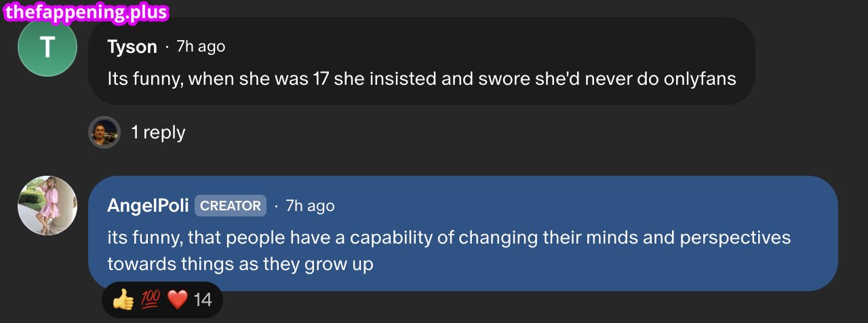Click "towards things as they grow up" line
Screen dimensions: 868x323
[x=240, y=263]
